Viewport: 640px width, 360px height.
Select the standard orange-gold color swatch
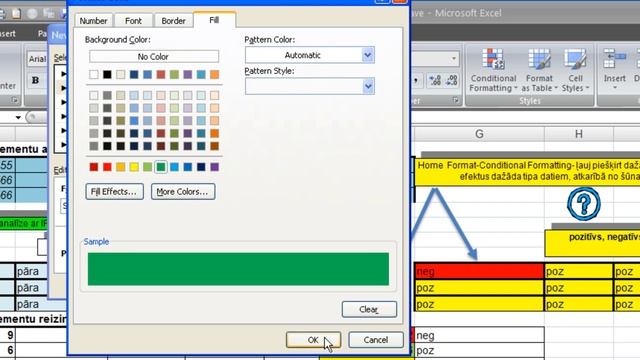120,167
